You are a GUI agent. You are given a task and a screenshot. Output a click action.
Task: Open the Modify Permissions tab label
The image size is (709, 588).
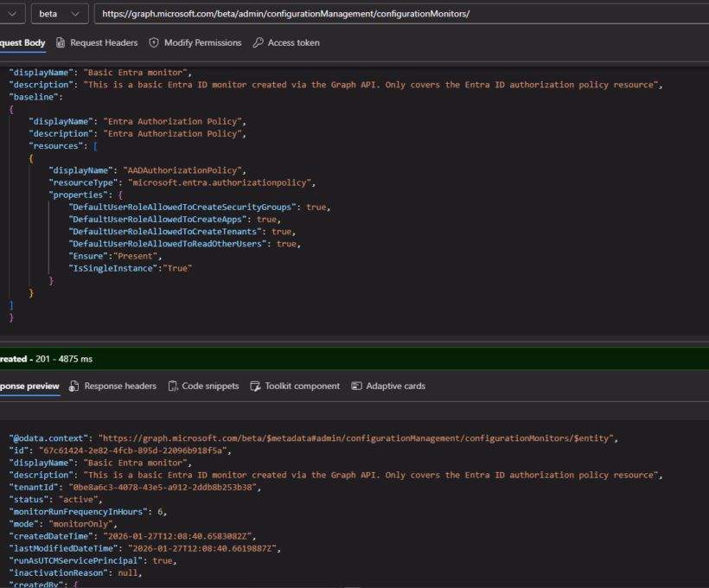[x=201, y=43]
